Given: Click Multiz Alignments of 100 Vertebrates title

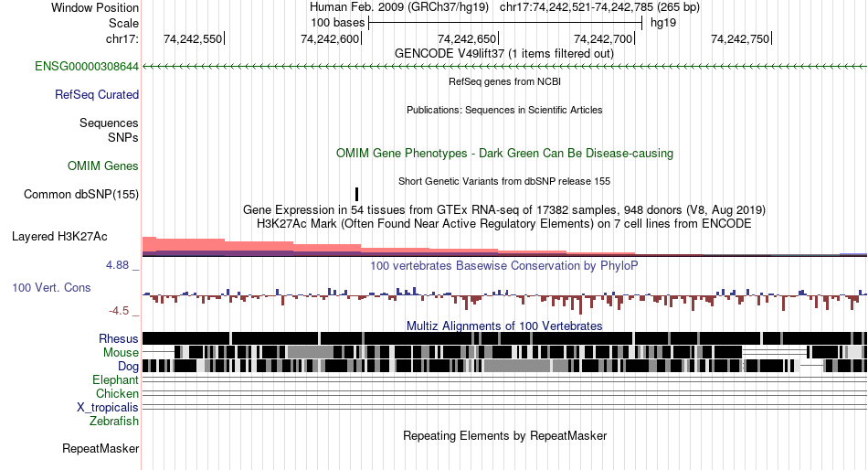Looking at the screenshot, I should tap(504, 326).
